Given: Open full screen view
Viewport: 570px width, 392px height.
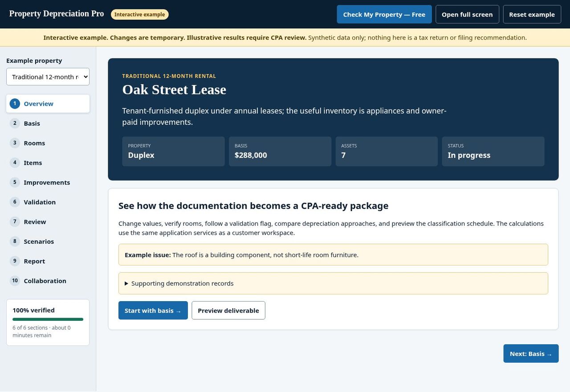Looking at the screenshot, I should (467, 14).
